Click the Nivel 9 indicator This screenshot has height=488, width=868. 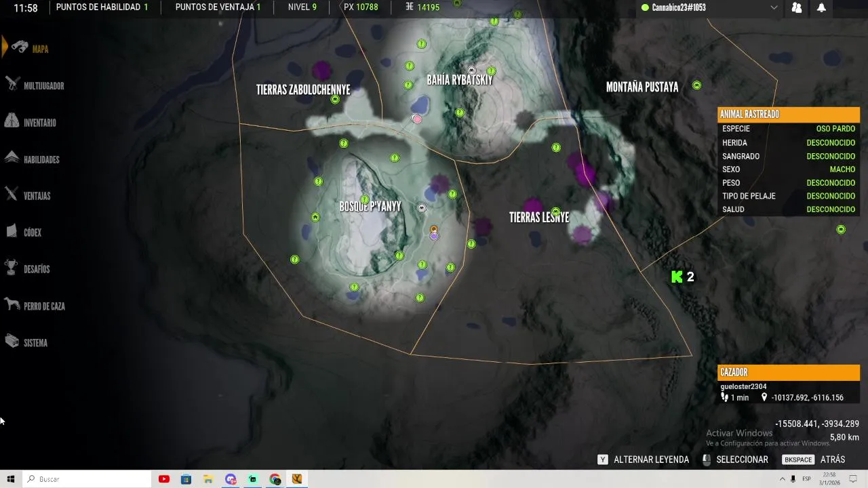tap(302, 7)
